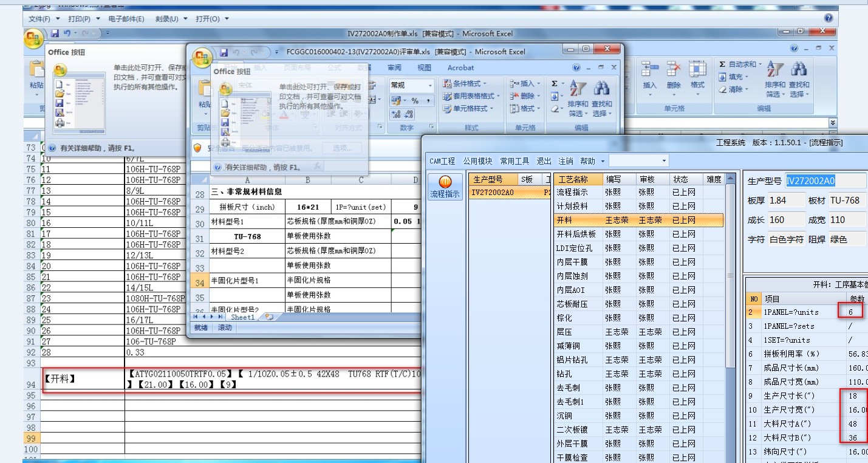Select the Sheet1 worksheet tab
The height and width of the screenshot is (463, 868).
point(242,317)
